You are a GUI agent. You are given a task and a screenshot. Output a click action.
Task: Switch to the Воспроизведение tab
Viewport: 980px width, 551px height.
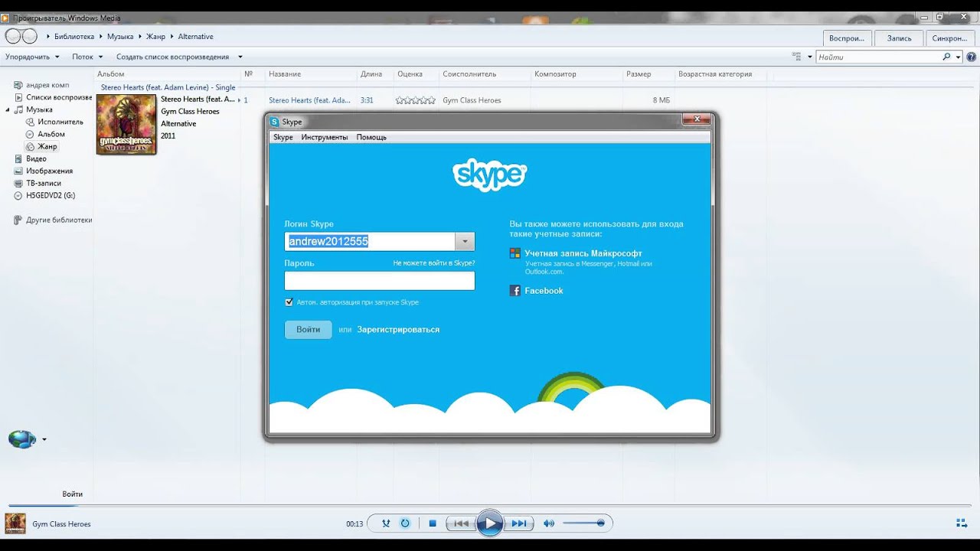(847, 37)
